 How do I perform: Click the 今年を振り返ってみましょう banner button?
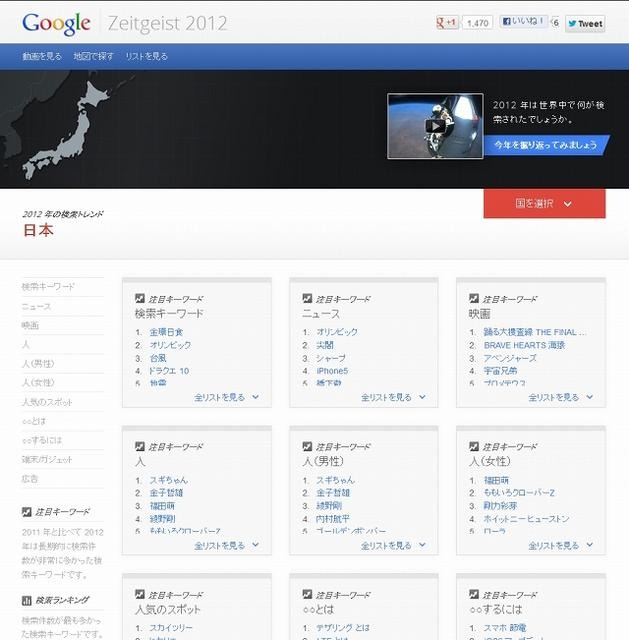[546, 145]
